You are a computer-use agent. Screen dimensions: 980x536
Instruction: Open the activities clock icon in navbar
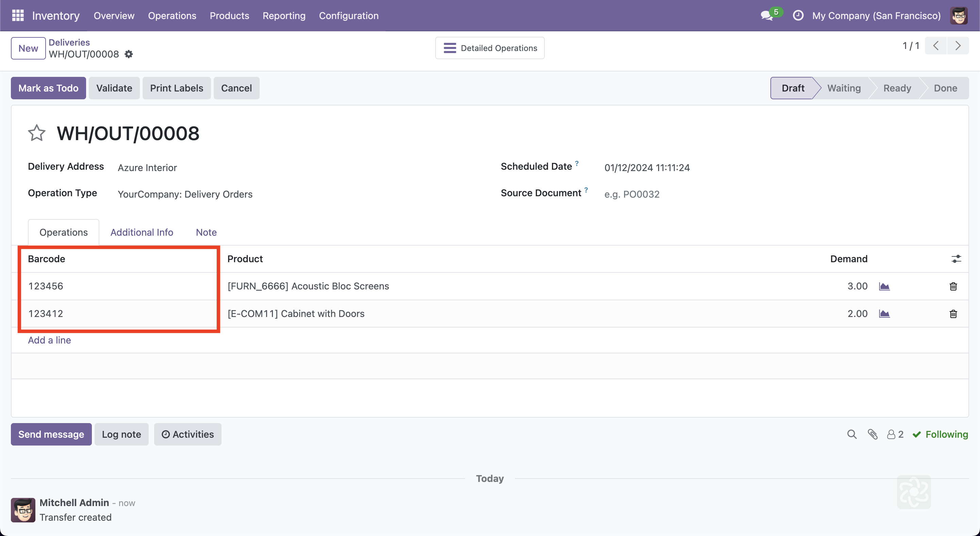[798, 16]
